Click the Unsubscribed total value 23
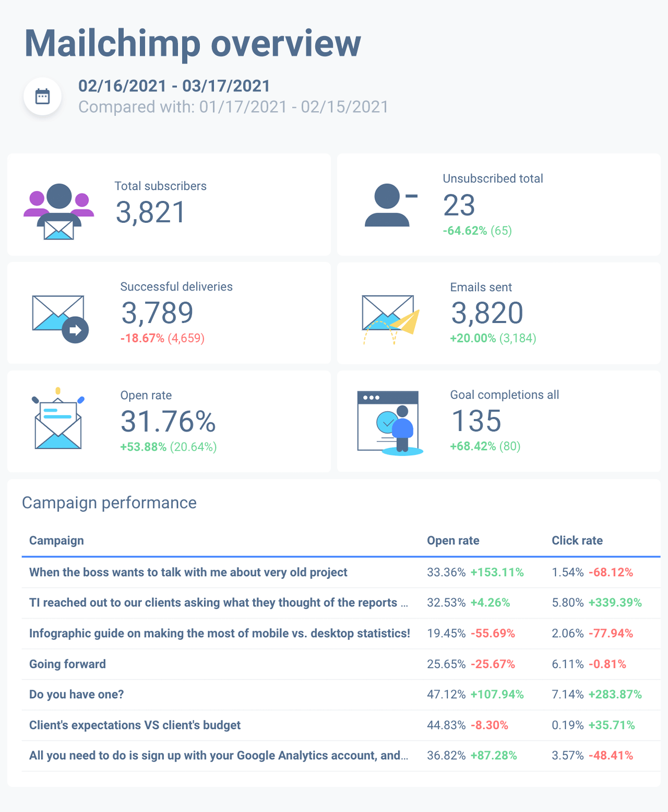The width and height of the screenshot is (668, 812). (459, 205)
